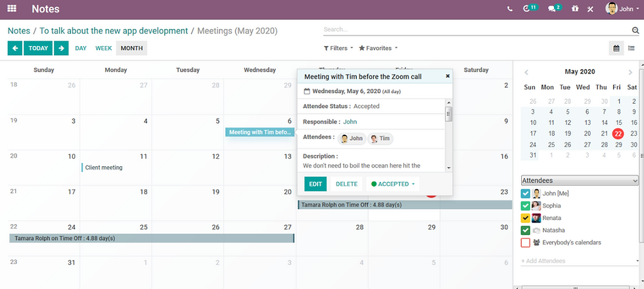
Task: Select day 11 in mini calendar
Action: [x=551, y=123]
